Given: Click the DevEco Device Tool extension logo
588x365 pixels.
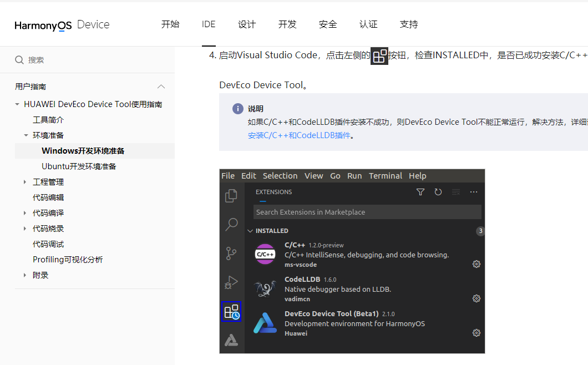Looking at the screenshot, I should coord(265,323).
